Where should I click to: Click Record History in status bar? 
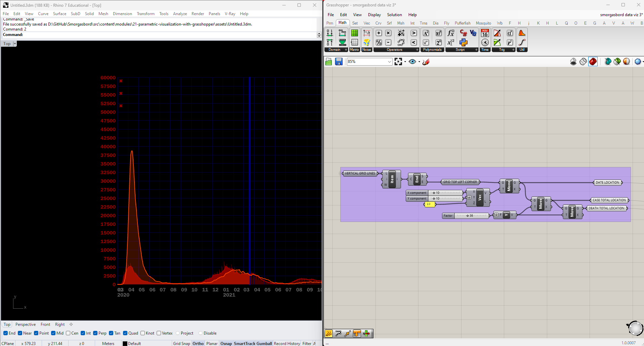287,343
